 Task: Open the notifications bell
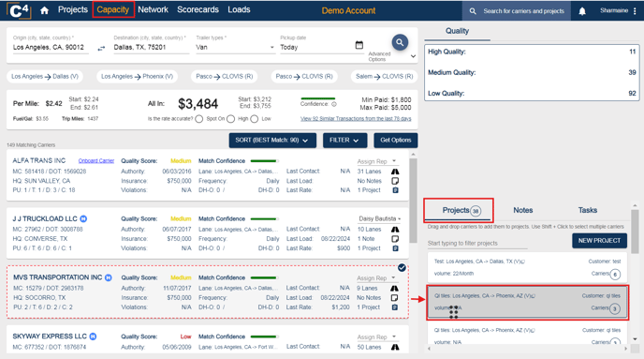(x=582, y=11)
